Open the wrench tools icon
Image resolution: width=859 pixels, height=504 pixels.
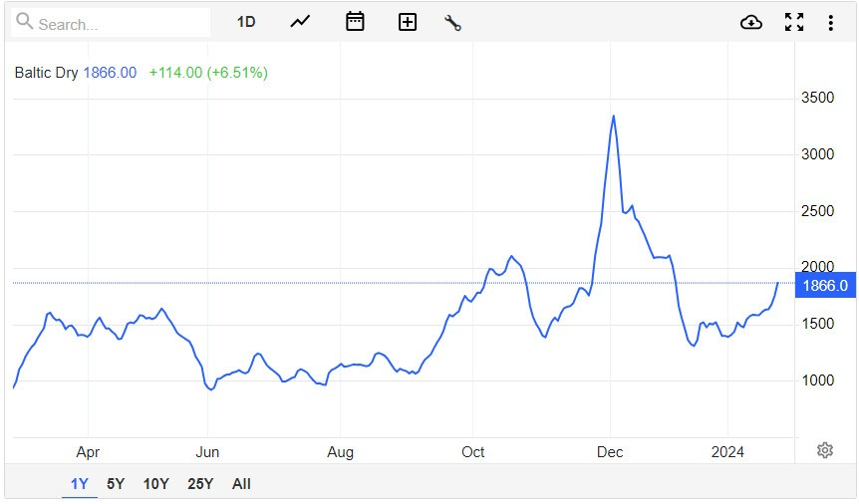coord(453,22)
